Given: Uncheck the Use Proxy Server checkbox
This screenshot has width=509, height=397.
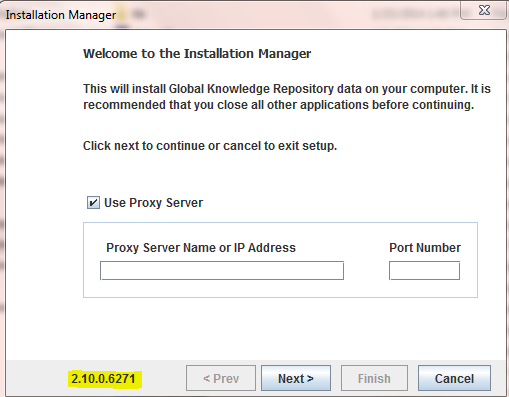Looking at the screenshot, I should pyautogui.click(x=93, y=203).
